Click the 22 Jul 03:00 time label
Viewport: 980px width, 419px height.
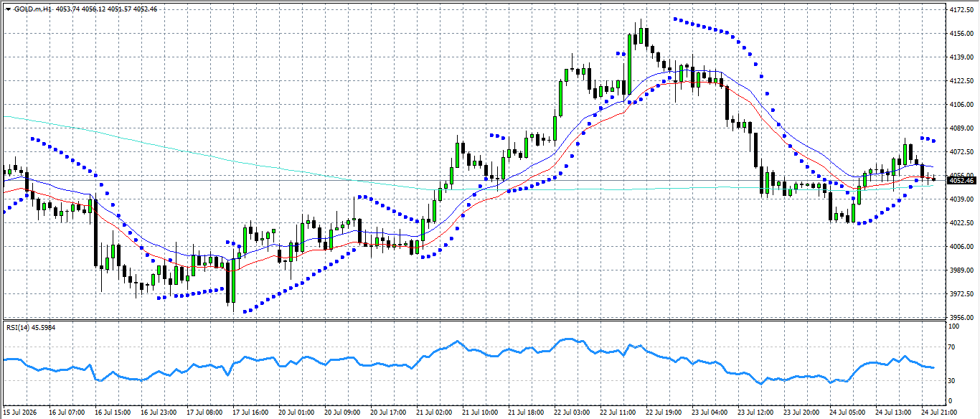tap(573, 413)
